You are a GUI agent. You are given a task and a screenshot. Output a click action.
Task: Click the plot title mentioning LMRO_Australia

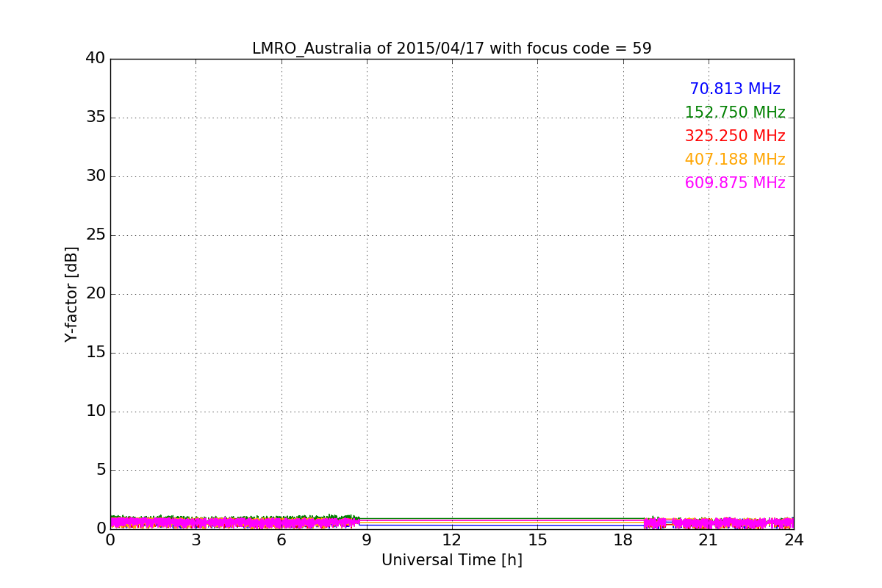tap(451, 49)
